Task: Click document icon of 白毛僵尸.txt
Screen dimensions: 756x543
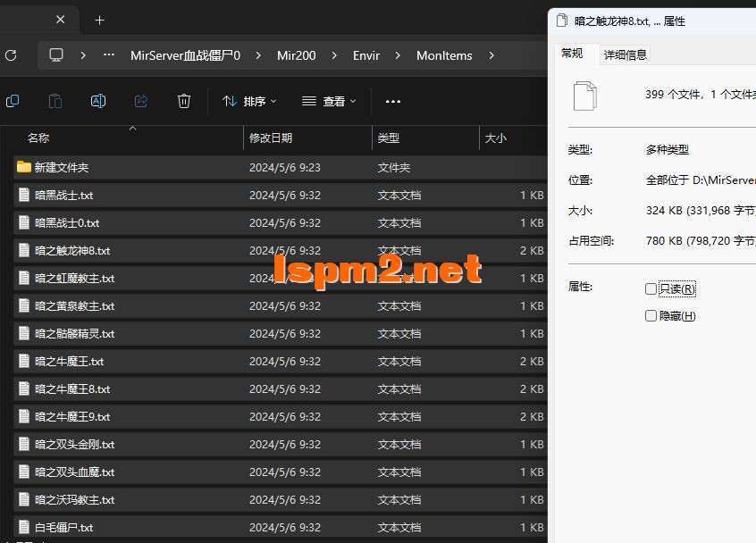Action: click(x=23, y=527)
